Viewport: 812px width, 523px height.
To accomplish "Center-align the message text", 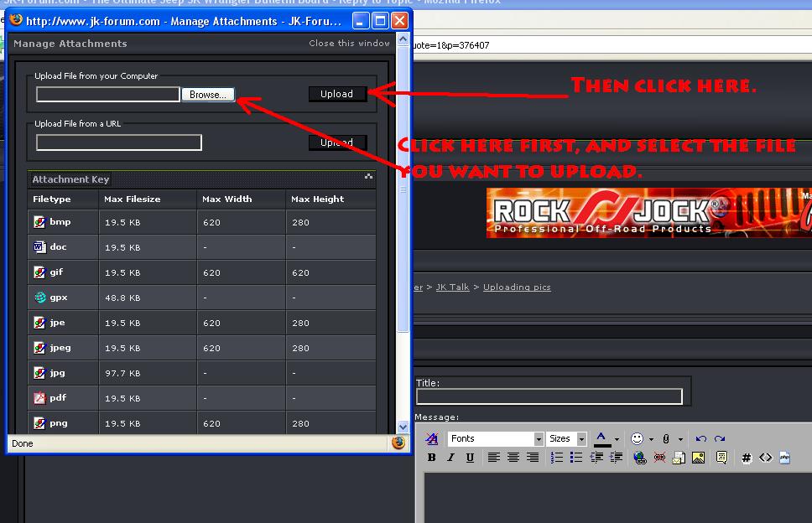I will click(x=513, y=458).
